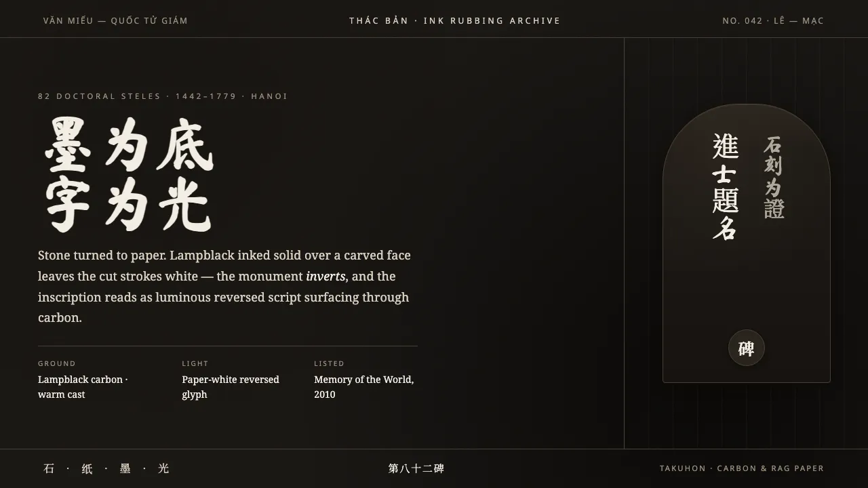Viewport: 868px width, 488px height.
Task: Select the 墨 glyph in footer
Action: click(x=125, y=468)
